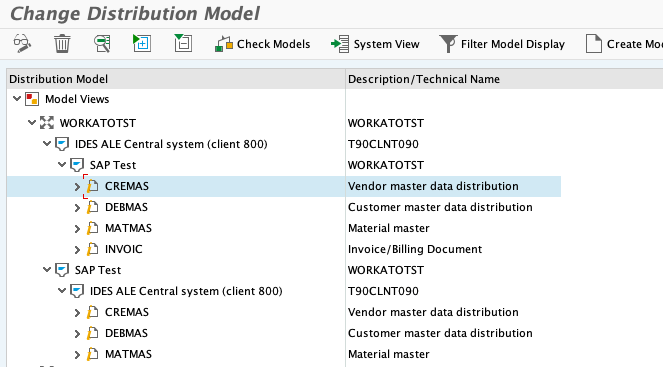Click lower 'Vendor master data distribution' description

[433, 312]
